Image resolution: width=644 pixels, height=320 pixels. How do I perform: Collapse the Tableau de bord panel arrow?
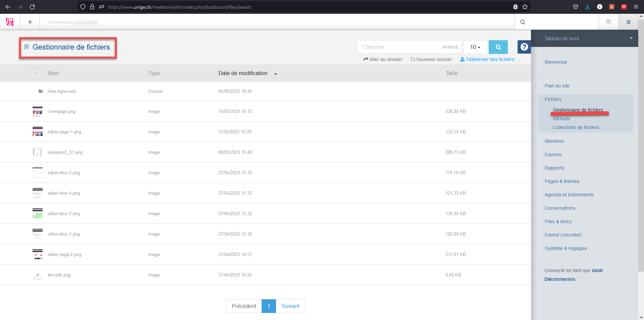pyautogui.click(x=631, y=38)
